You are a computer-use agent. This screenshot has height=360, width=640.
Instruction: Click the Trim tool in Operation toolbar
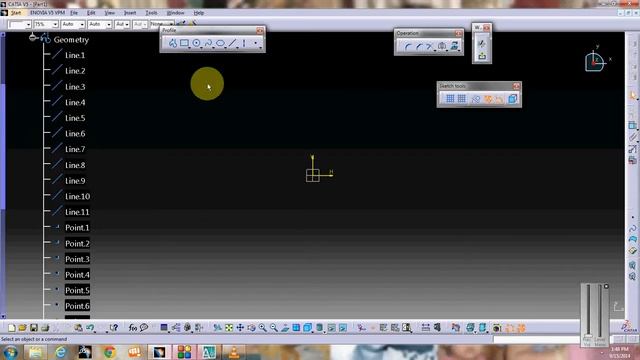[429, 47]
